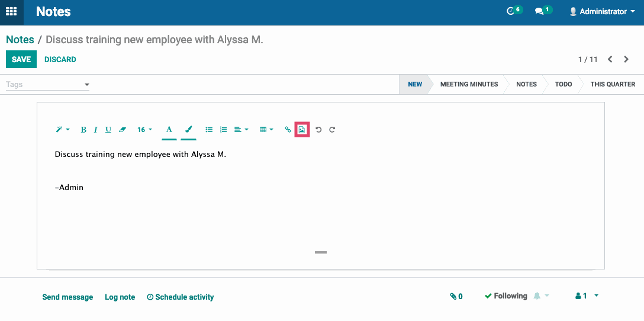This screenshot has width=644, height=321.
Task: Clear formatting with the eraser icon
Action: click(122, 130)
